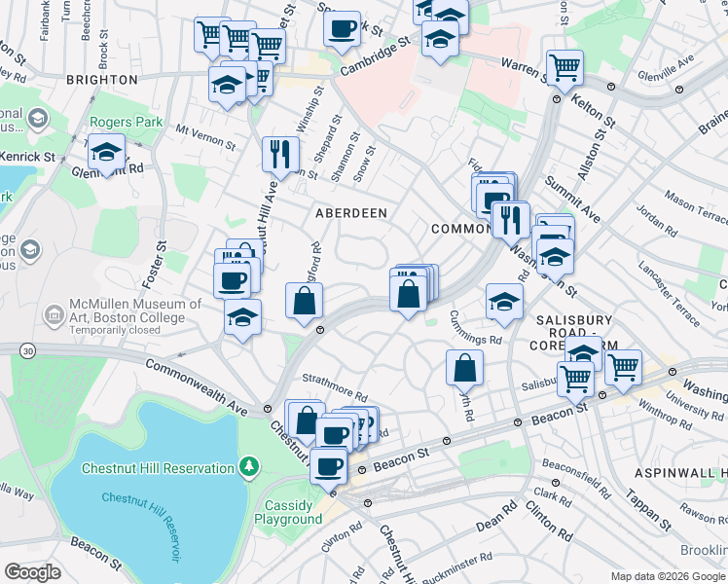Select the ABERDEEN neighborhood label
The width and height of the screenshot is (728, 584).
click(x=351, y=213)
